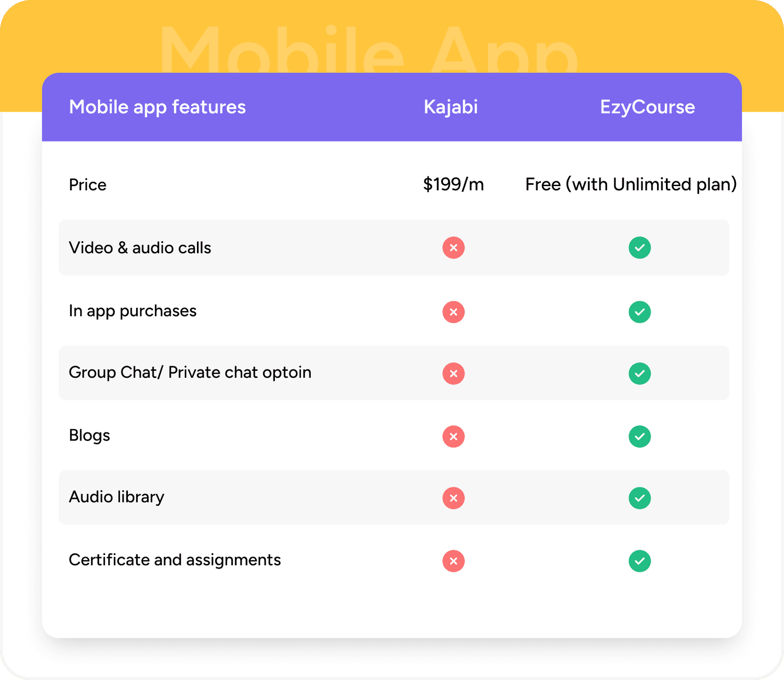Click green check in In app purchases row

click(x=639, y=312)
